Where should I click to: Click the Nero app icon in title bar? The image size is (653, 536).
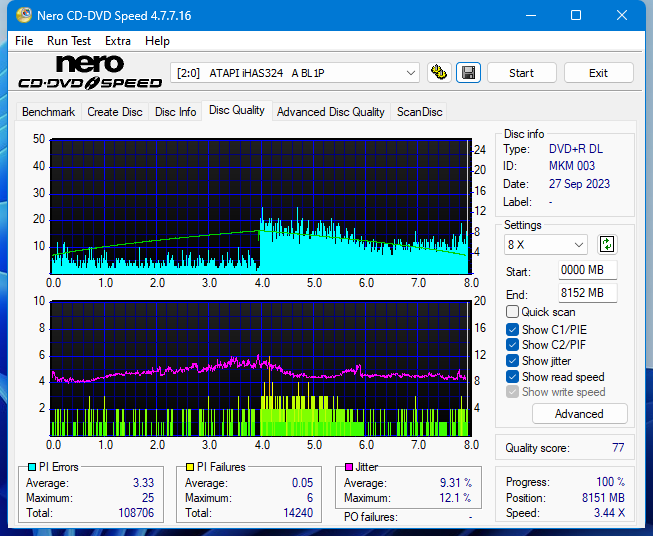[x=24, y=15]
